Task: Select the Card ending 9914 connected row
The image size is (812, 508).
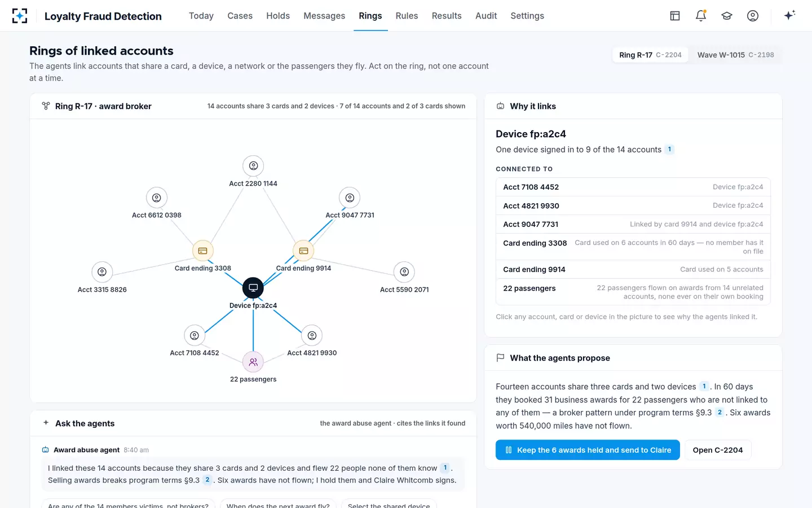Action: tap(633, 269)
